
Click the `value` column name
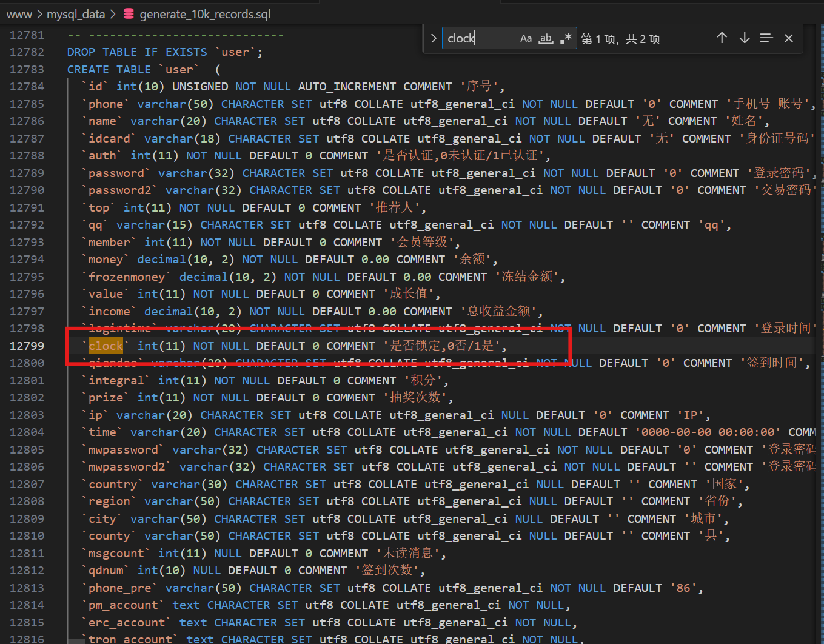point(106,294)
